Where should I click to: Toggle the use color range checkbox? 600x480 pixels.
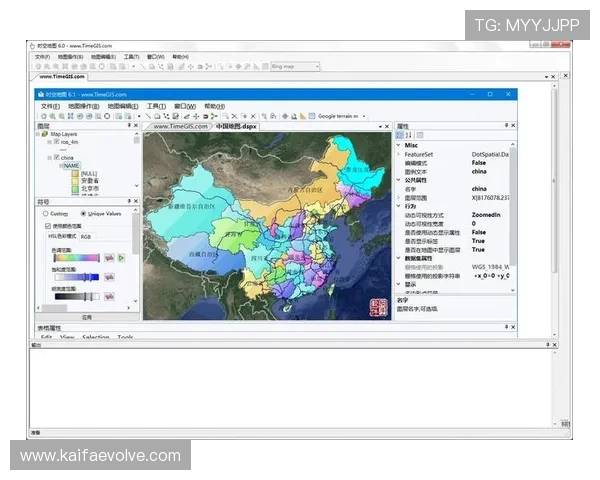[x=48, y=226]
